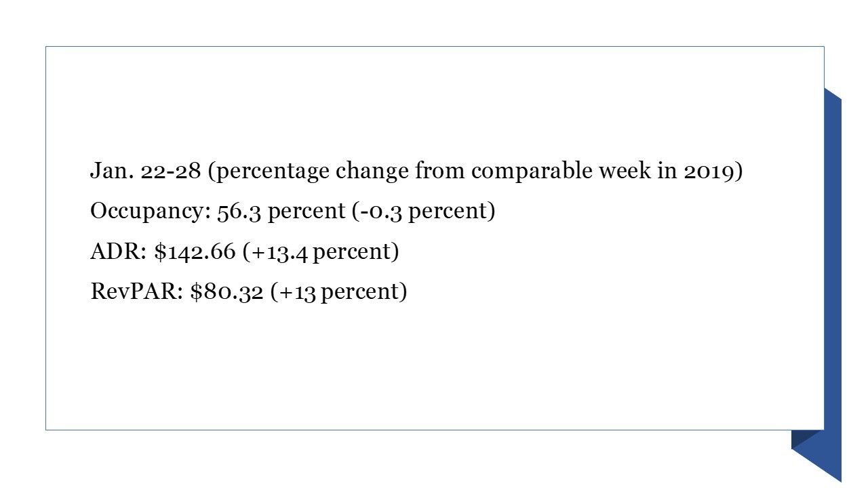Select the "(-0.3 percent)" change text
Screen dimensions: 868x488
point(423,212)
